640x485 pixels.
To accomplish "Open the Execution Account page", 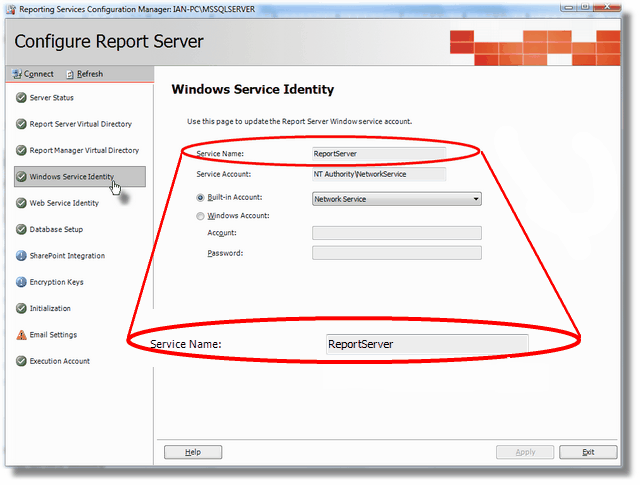I will point(59,362).
